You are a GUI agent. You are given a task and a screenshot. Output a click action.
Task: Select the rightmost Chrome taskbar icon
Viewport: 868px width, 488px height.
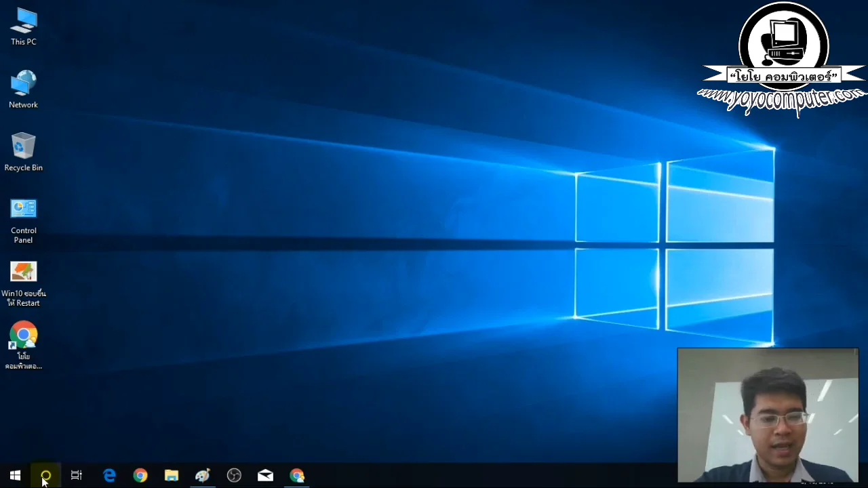296,475
